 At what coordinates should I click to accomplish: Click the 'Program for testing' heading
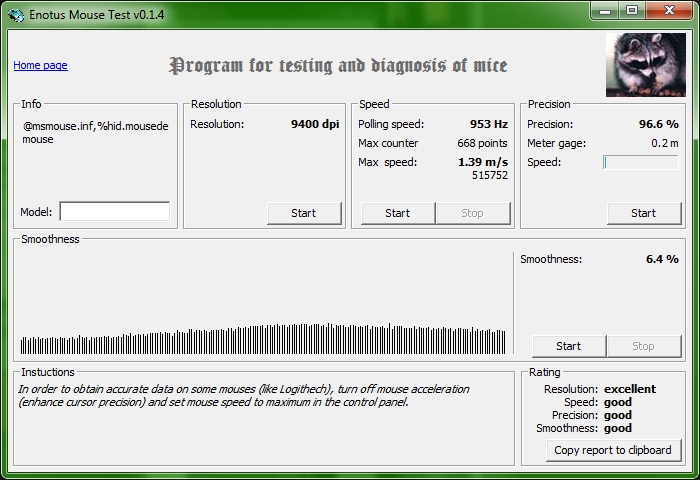click(338, 66)
